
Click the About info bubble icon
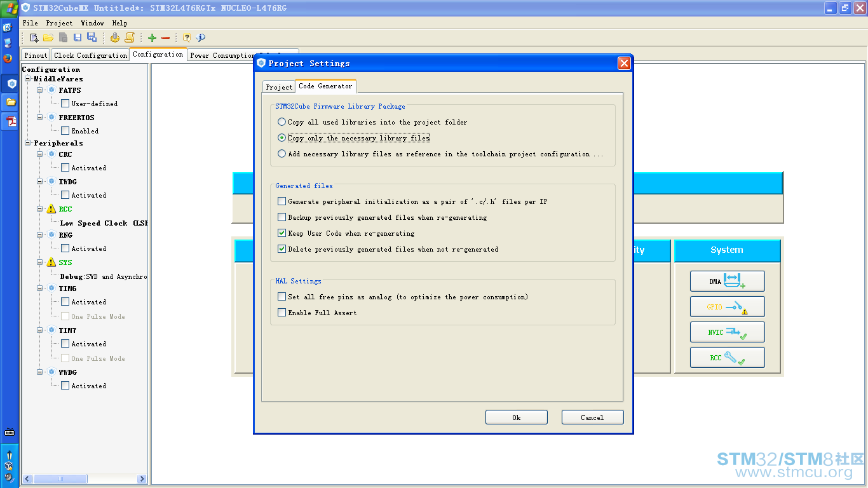[201, 37]
